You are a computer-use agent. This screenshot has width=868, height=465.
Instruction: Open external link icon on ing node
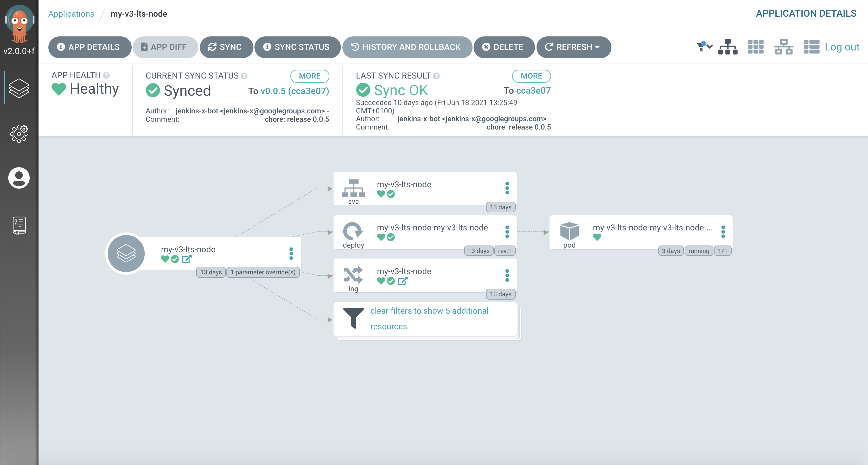[x=403, y=281]
